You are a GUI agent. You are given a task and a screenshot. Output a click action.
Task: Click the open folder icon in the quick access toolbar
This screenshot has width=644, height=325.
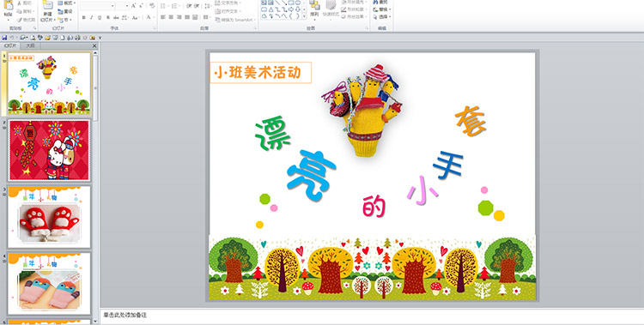[x=47, y=38]
